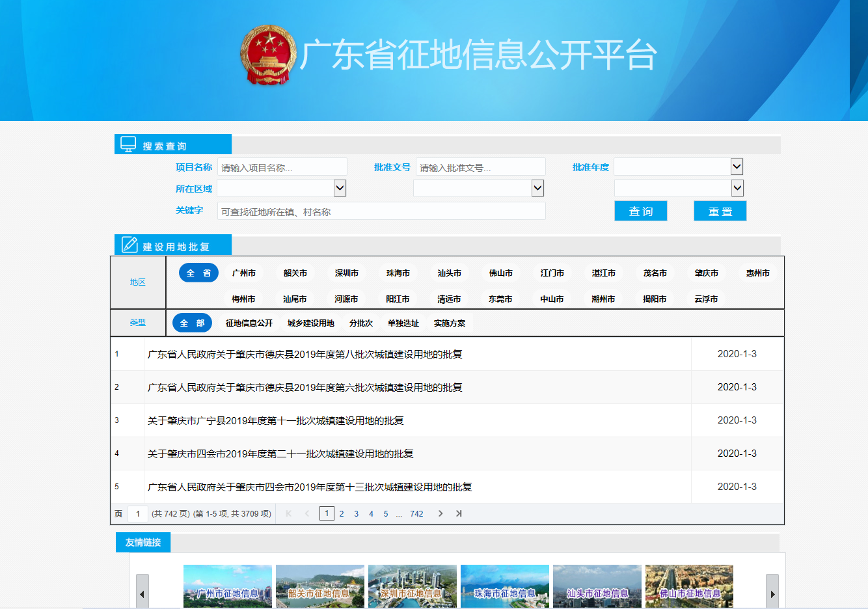Jump to the last page using the end arrow
Image resolution: width=868 pixels, height=609 pixels.
pyautogui.click(x=458, y=513)
